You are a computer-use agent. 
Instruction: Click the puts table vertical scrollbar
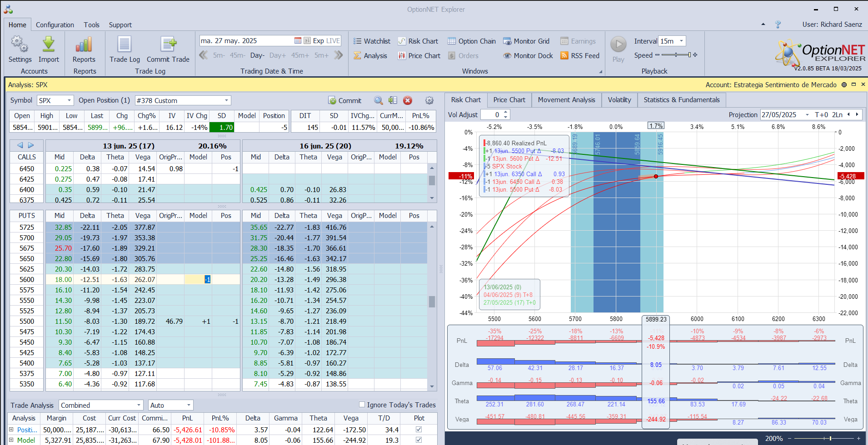point(432,302)
